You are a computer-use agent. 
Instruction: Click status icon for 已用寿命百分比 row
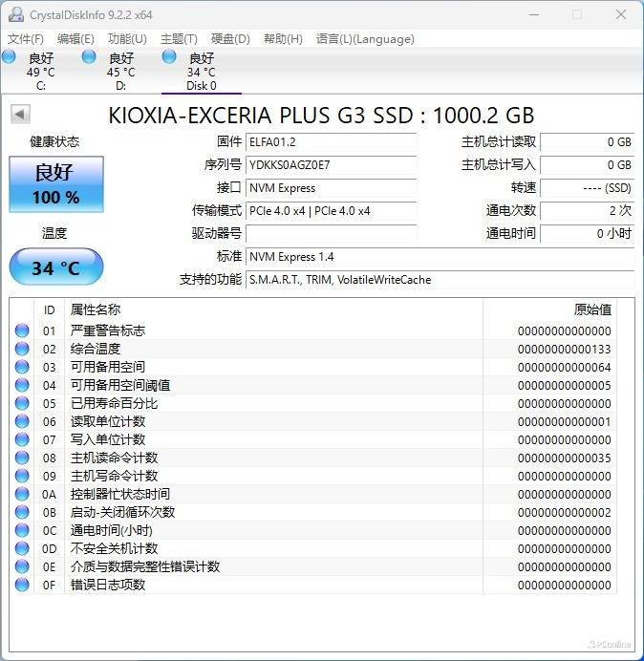[22, 403]
